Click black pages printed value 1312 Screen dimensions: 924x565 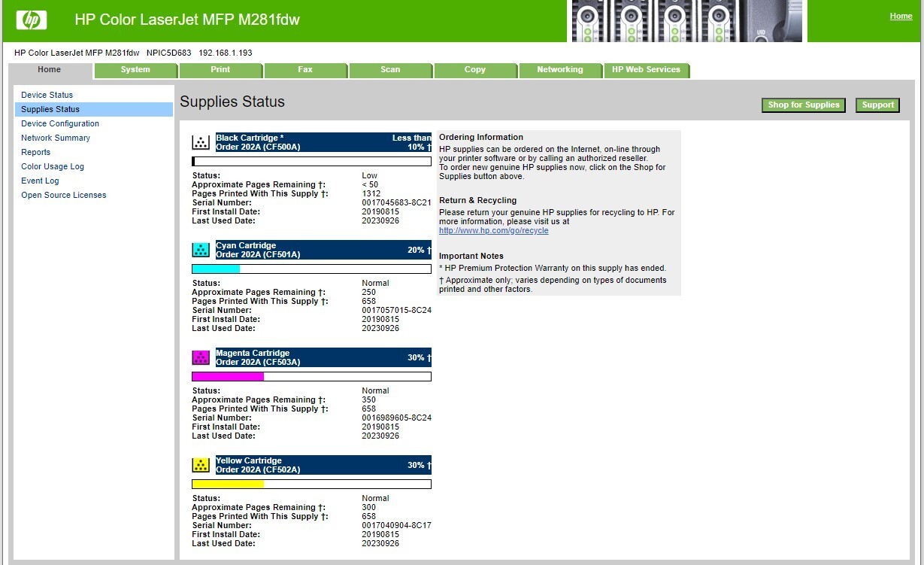coord(371,194)
